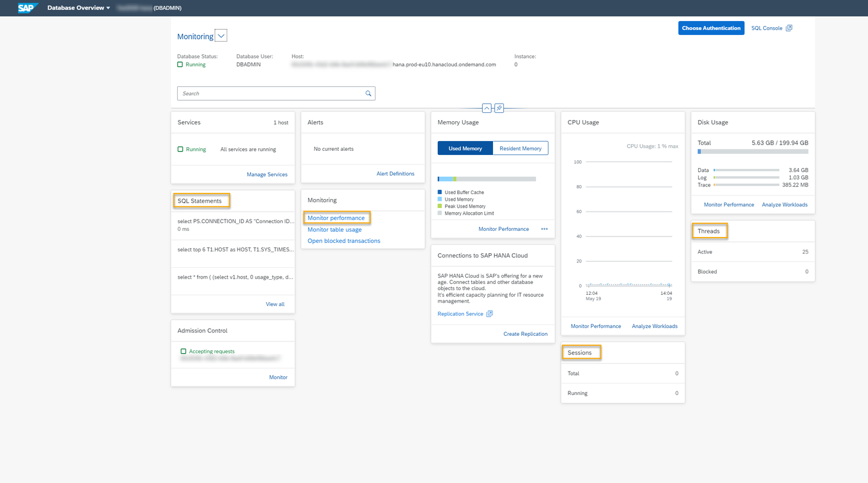
Task: Click the Sessions Total row
Action: 623,373
